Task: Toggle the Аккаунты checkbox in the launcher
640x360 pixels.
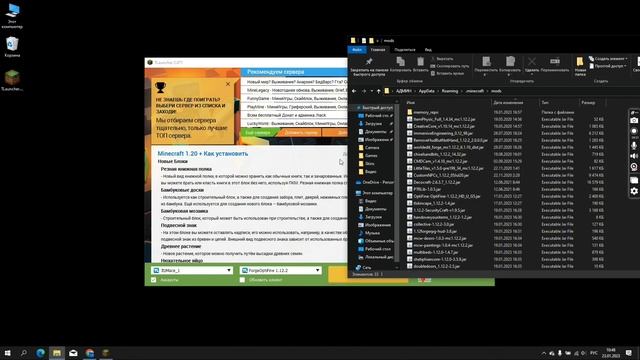Action: (153, 280)
